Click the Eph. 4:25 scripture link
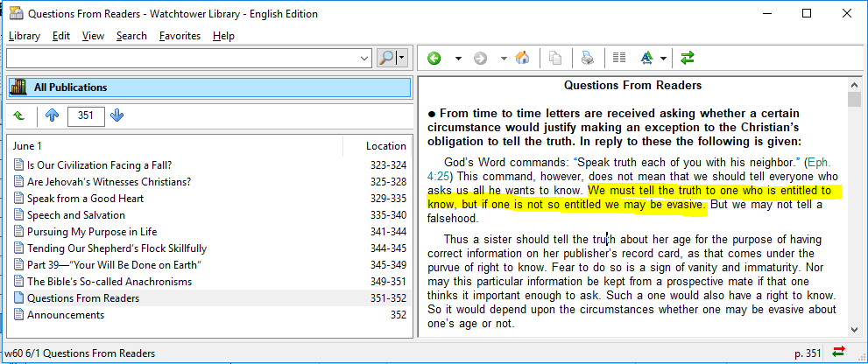This screenshot has width=868, height=364. tap(815, 163)
